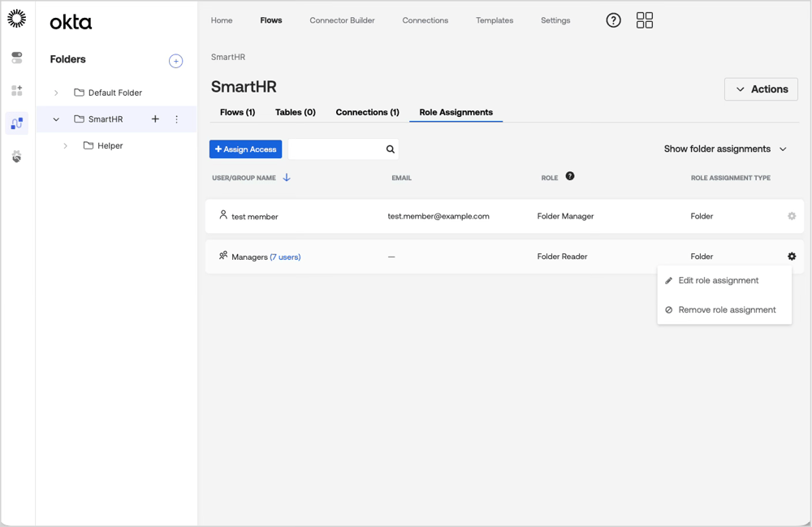The height and width of the screenshot is (527, 812).
Task: Click the test member user icon
Action: (223, 214)
